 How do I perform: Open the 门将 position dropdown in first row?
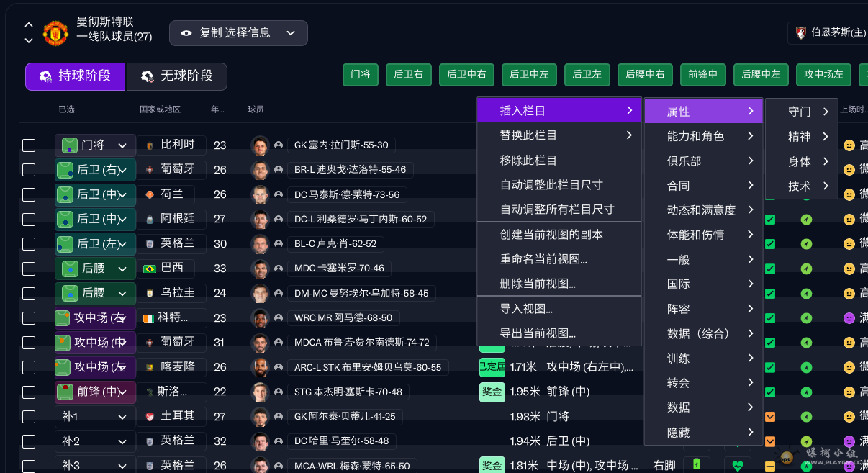click(x=94, y=145)
